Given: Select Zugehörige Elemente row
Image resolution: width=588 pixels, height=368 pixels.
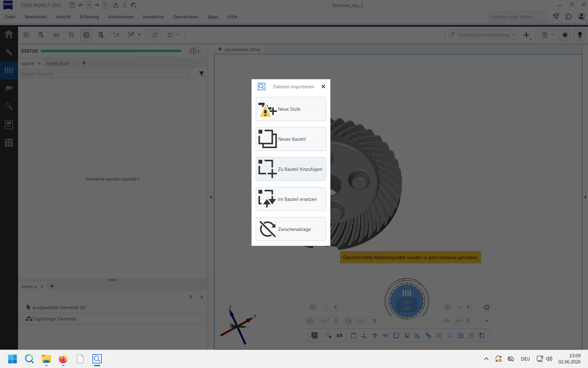Looking at the screenshot, I should point(113,319).
